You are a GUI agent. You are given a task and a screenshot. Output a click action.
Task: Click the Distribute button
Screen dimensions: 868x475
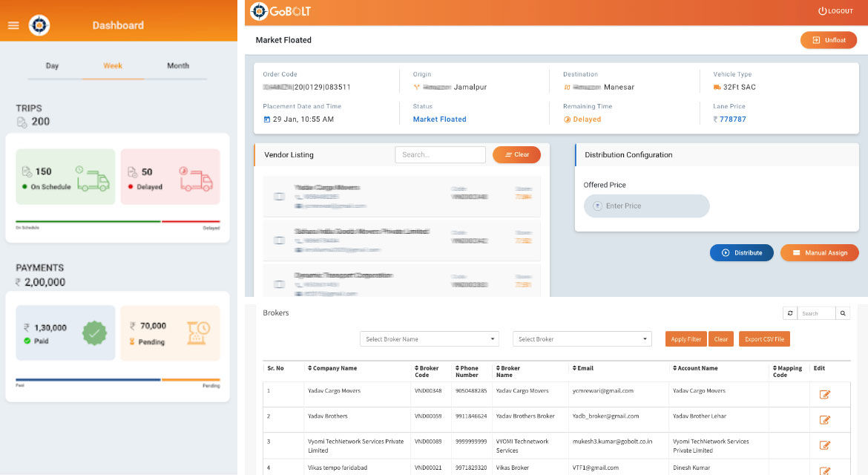pyautogui.click(x=742, y=253)
